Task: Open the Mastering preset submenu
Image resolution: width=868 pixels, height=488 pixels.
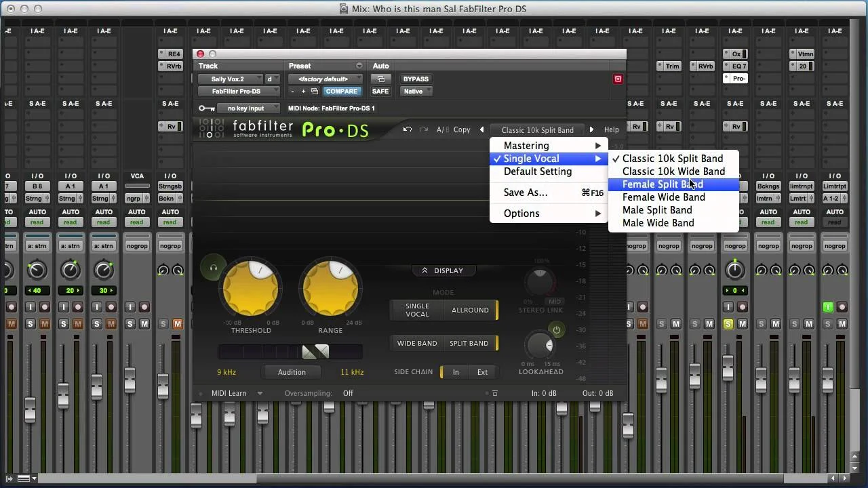Action: click(x=526, y=145)
